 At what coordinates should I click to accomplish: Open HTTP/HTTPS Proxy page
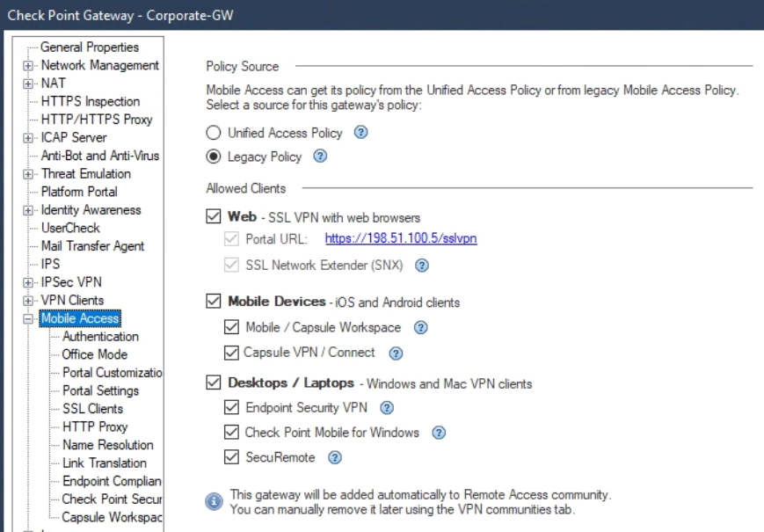[x=97, y=120]
